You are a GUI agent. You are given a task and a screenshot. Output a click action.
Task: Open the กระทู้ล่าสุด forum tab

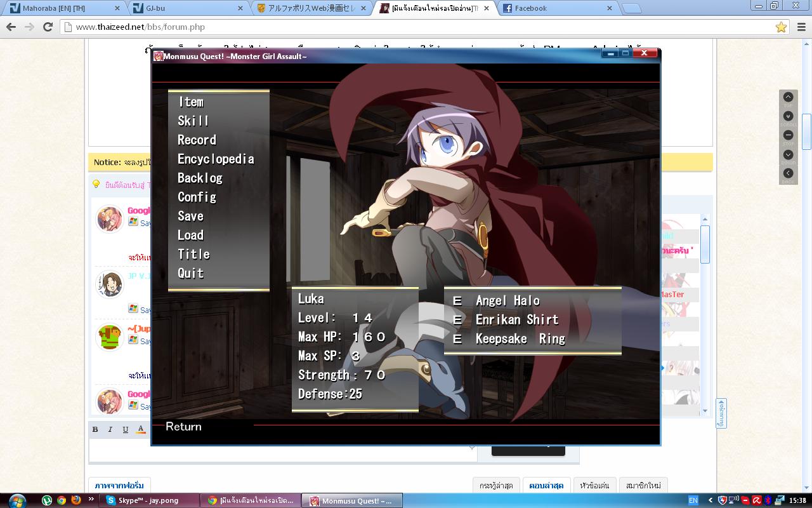click(x=496, y=485)
